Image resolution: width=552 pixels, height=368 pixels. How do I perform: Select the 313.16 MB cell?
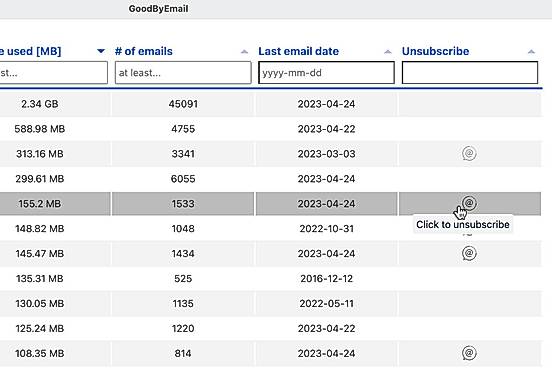pos(55,154)
